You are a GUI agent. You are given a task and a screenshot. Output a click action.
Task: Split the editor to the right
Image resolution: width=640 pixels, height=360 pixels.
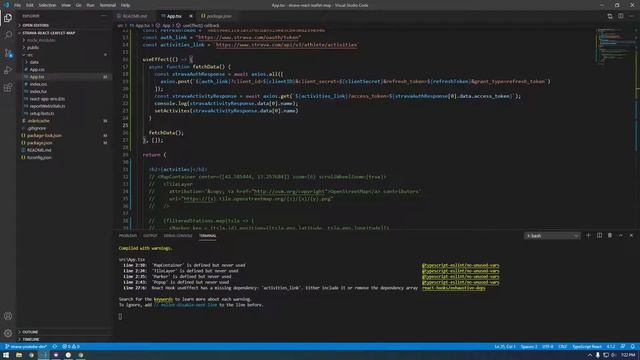[620, 16]
